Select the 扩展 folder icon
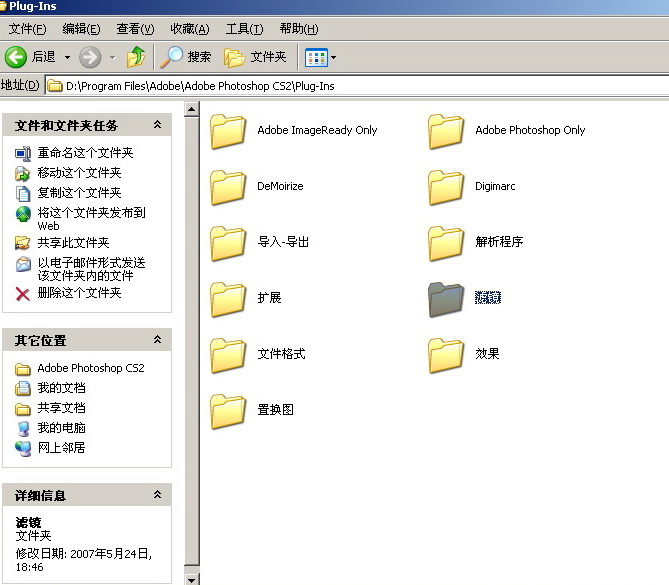This screenshot has height=585, width=669. [228, 299]
